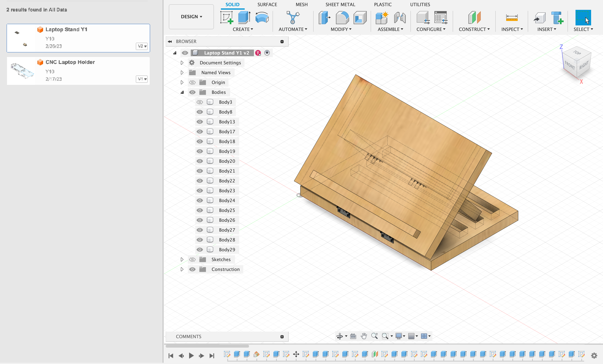
Task: Expand the Construction folder
Action: (x=181, y=269)
